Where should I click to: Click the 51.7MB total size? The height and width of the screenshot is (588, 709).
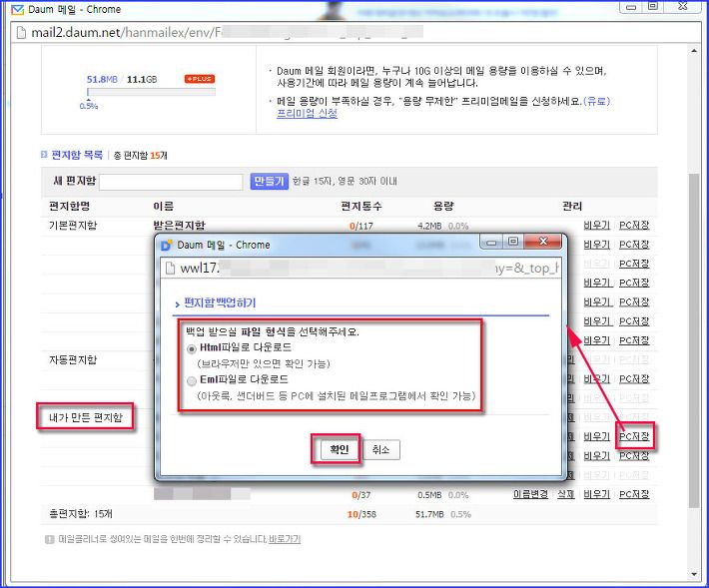(x=429, y=514)
